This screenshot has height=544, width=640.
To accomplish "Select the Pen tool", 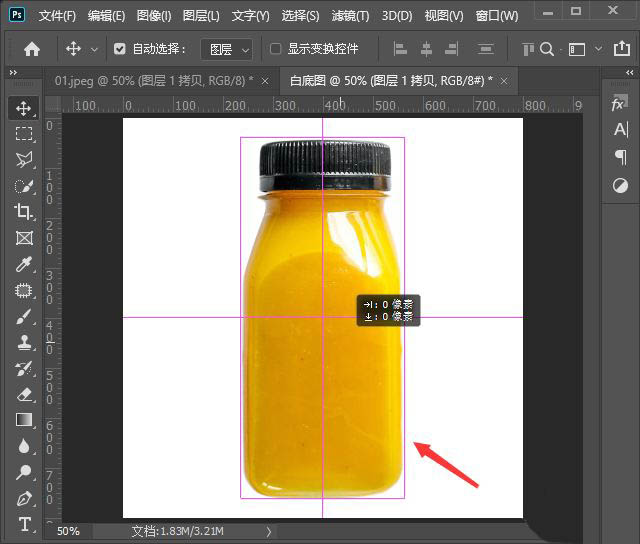I will tap(24, 498).
